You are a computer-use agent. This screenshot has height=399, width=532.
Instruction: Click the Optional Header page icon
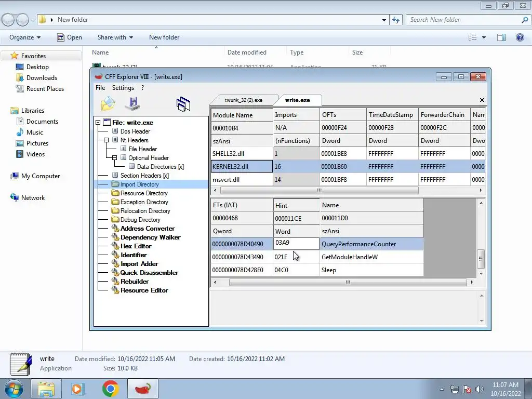tap(124, 157)
